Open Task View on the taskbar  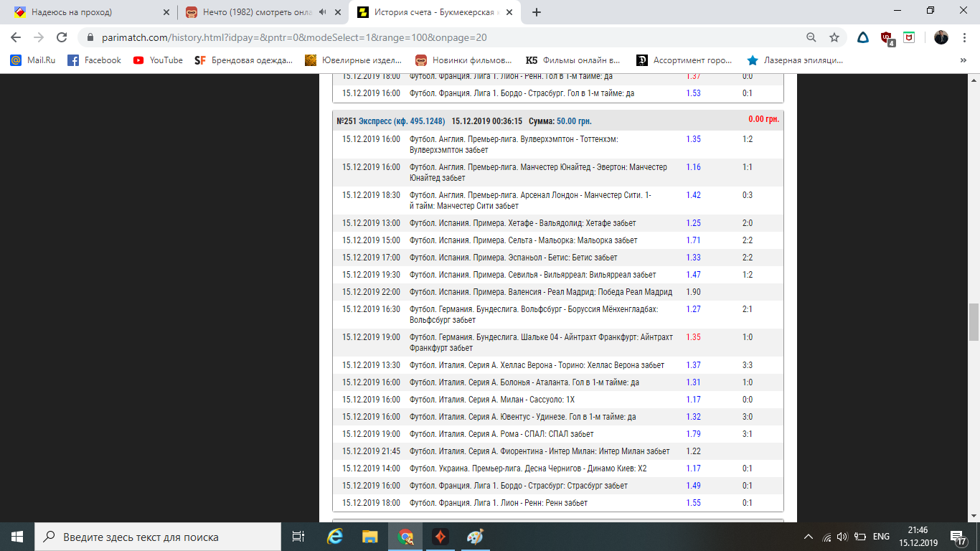[x=298, y=537]
